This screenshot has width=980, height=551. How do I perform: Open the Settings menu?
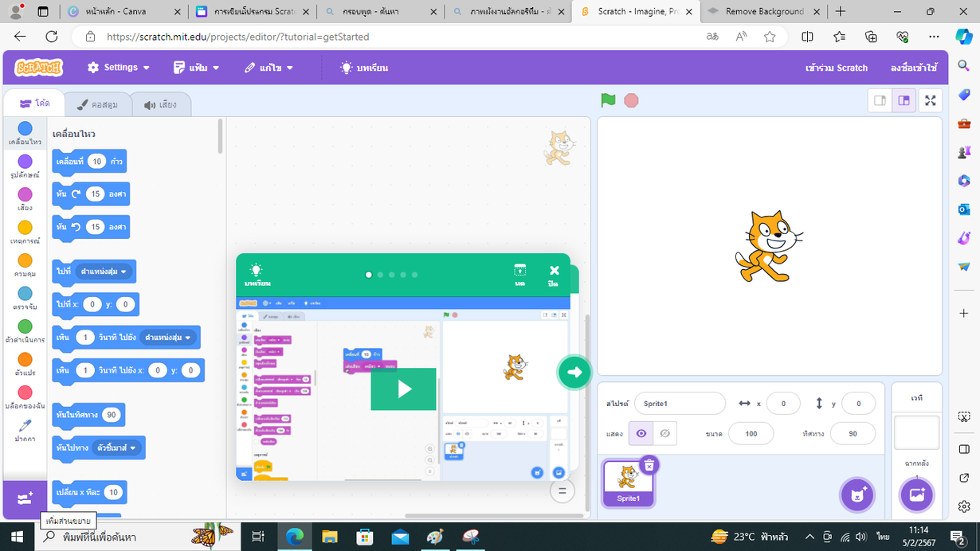coord(119,68)
